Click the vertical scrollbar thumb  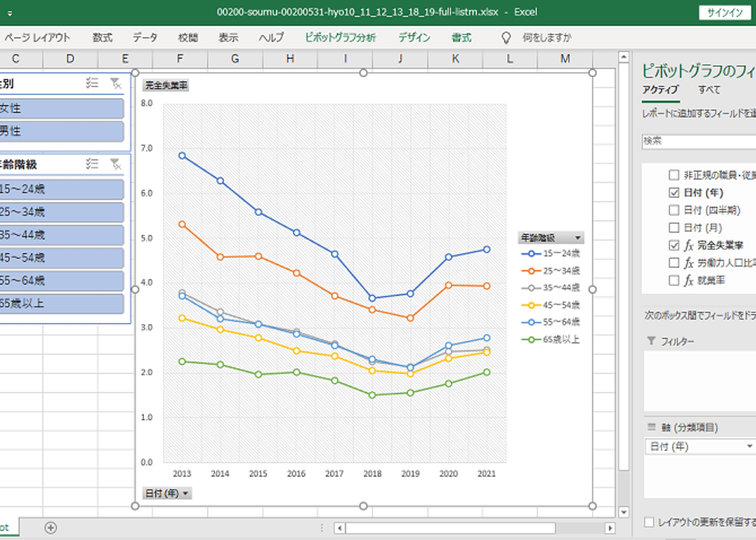(623, 268)
